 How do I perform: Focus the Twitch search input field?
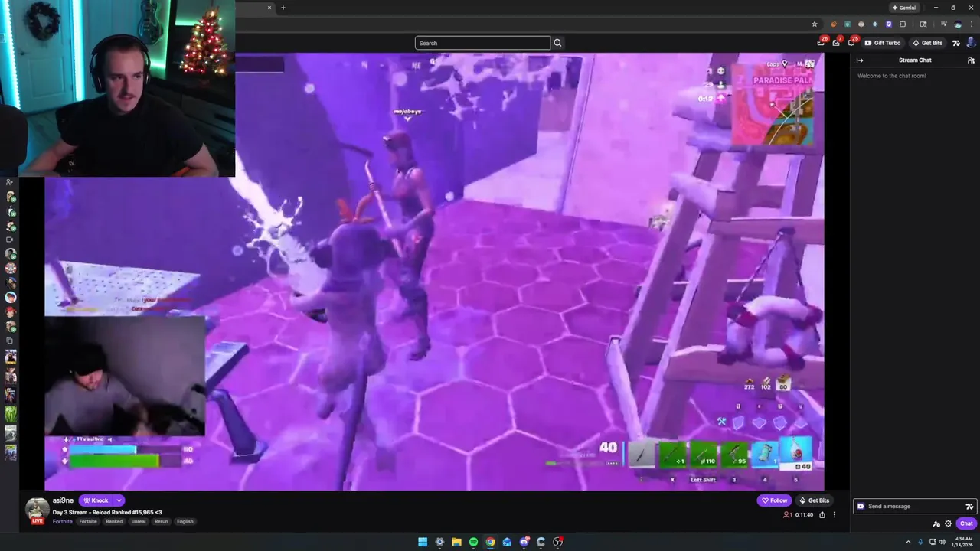[x=482, y=43]
